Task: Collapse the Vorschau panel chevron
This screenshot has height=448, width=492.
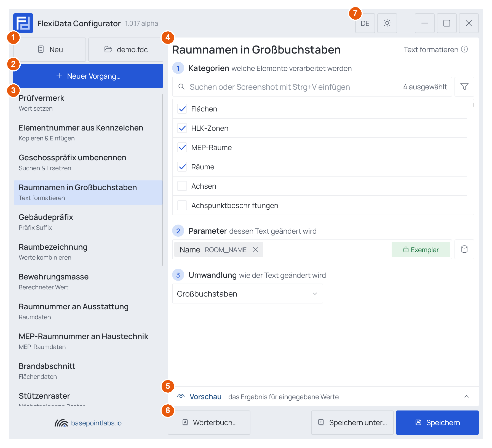Action: [467, 396]
